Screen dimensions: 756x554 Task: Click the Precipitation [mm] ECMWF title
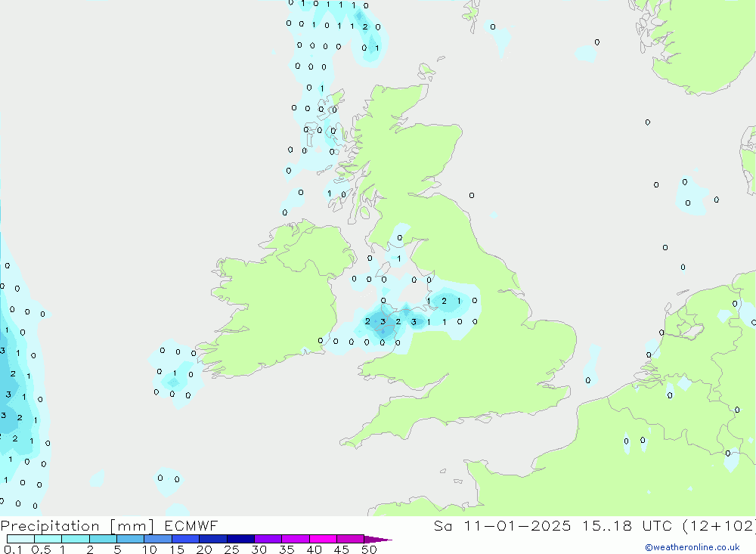click(x=110, y=526)
